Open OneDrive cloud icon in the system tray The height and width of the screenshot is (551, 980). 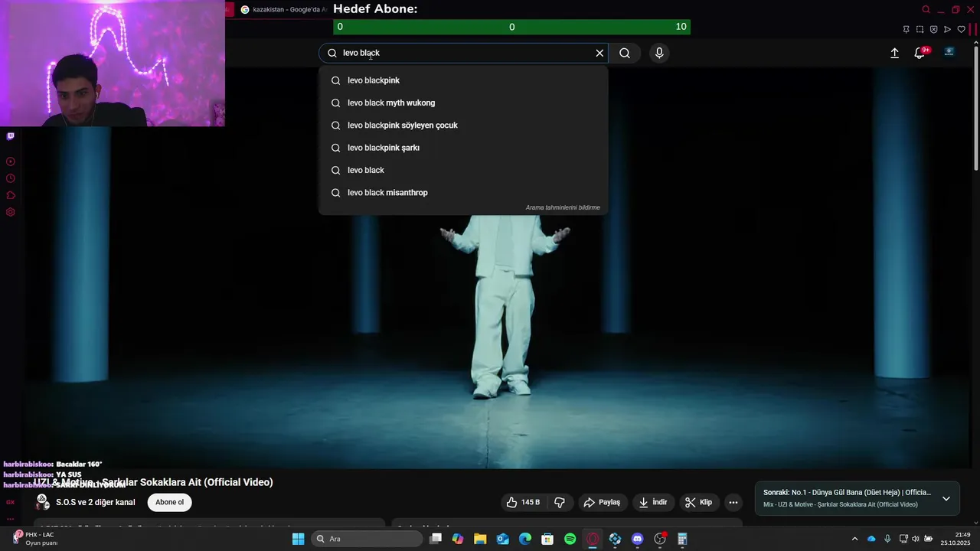871,539
